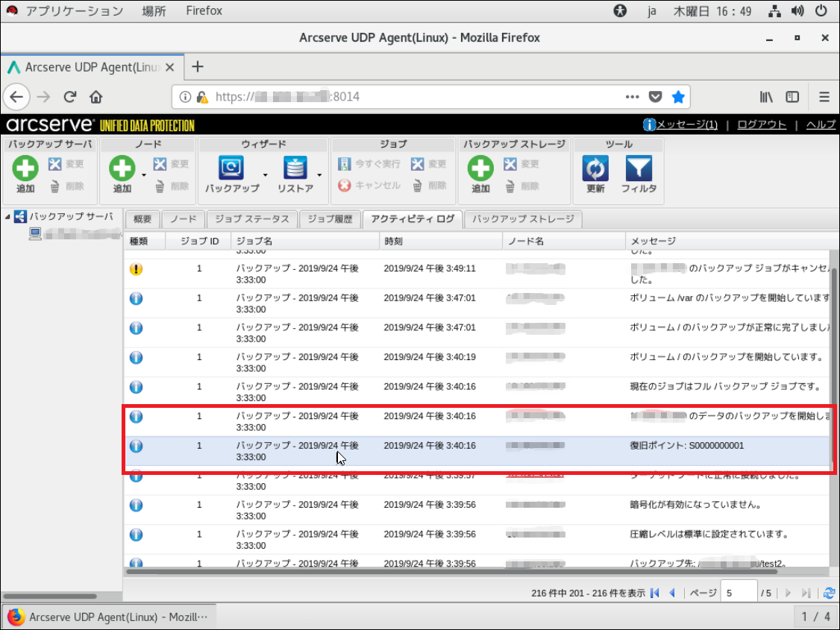
Task: Sort by the ジョブ ID column header
Action: point(198,242)
